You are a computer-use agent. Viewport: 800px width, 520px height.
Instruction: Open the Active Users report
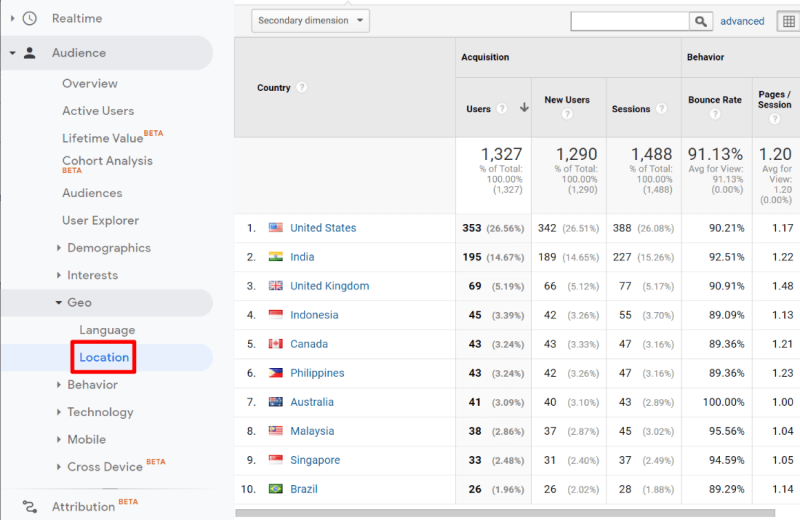click(x=98, y=111)
